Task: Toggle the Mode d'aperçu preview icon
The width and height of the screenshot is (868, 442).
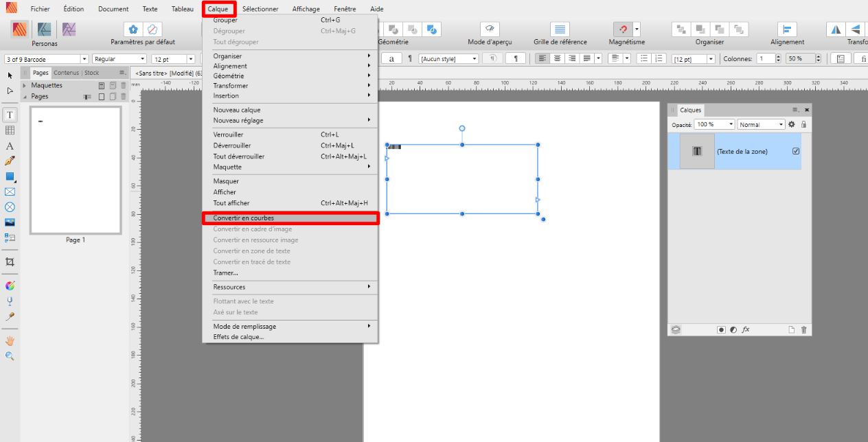Action: [490, 29]
